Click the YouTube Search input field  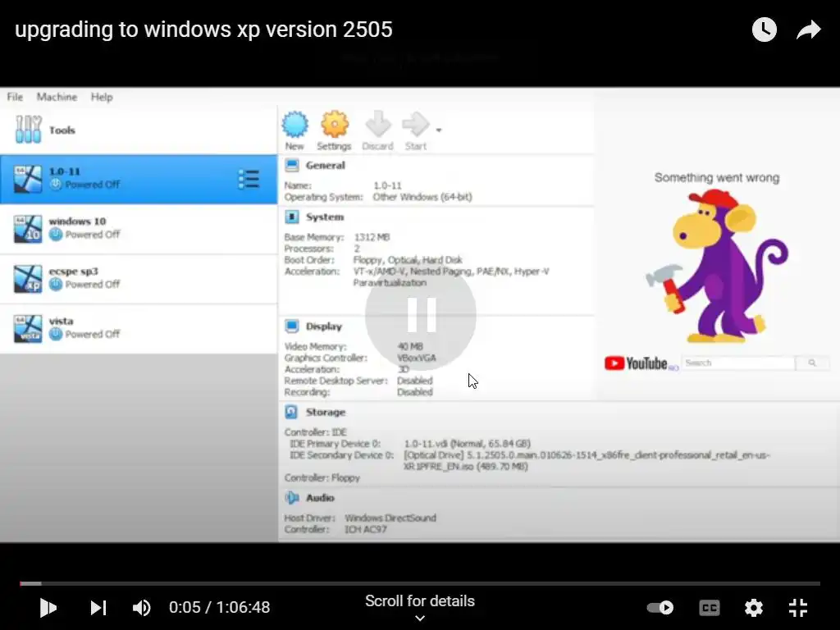tap(738, 363)
